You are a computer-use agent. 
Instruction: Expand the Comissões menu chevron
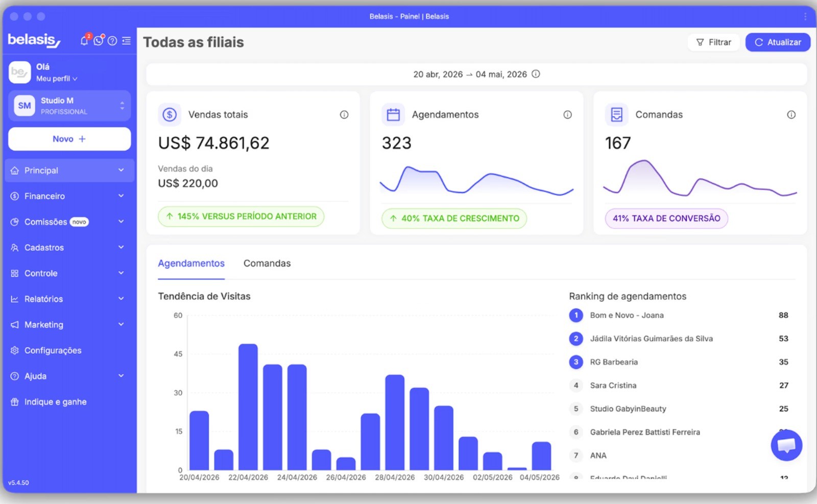121,222
